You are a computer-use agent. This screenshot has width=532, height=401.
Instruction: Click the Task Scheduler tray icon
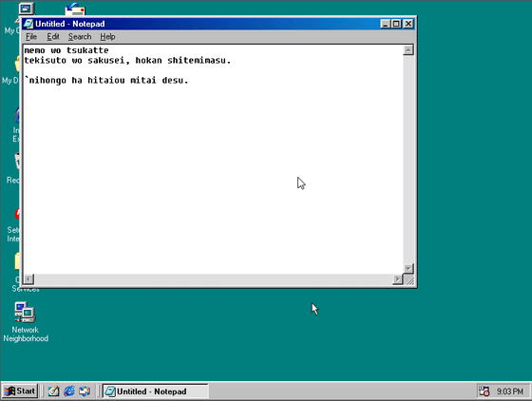click(x=484, y=391)
